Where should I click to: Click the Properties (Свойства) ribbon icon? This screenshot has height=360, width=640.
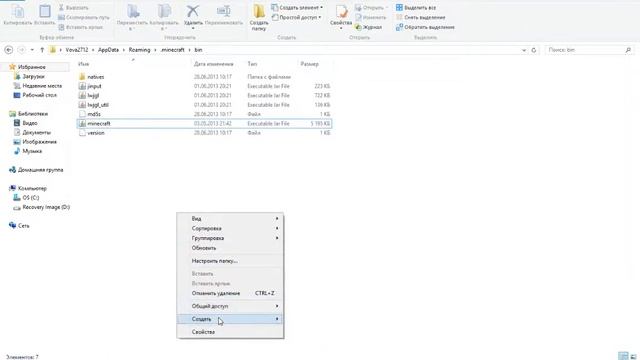(x=341, y=12)
